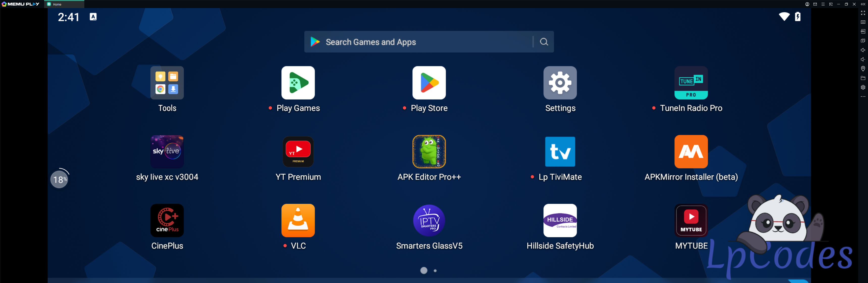
Task: Open sky live xc v3004 app
Action: [167, 152]
